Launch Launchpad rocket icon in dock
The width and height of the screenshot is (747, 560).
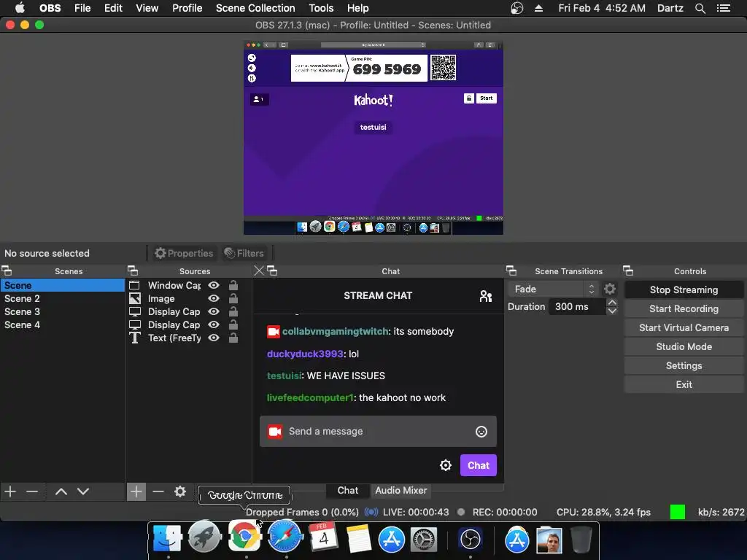pos(204,537)
